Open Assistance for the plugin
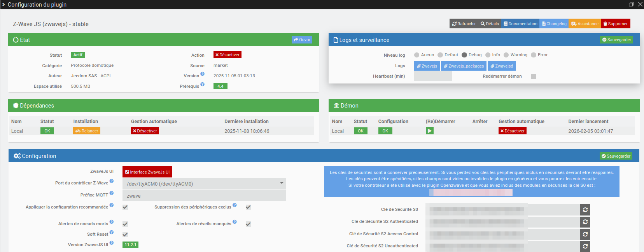The image size is (644, 252). [584, 24]
